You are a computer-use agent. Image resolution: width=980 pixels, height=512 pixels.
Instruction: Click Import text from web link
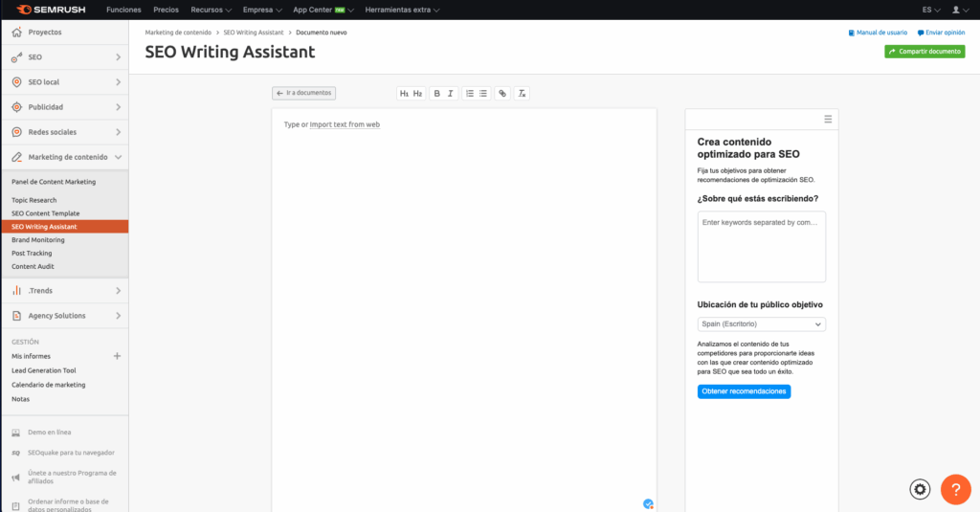click(345, 124)
